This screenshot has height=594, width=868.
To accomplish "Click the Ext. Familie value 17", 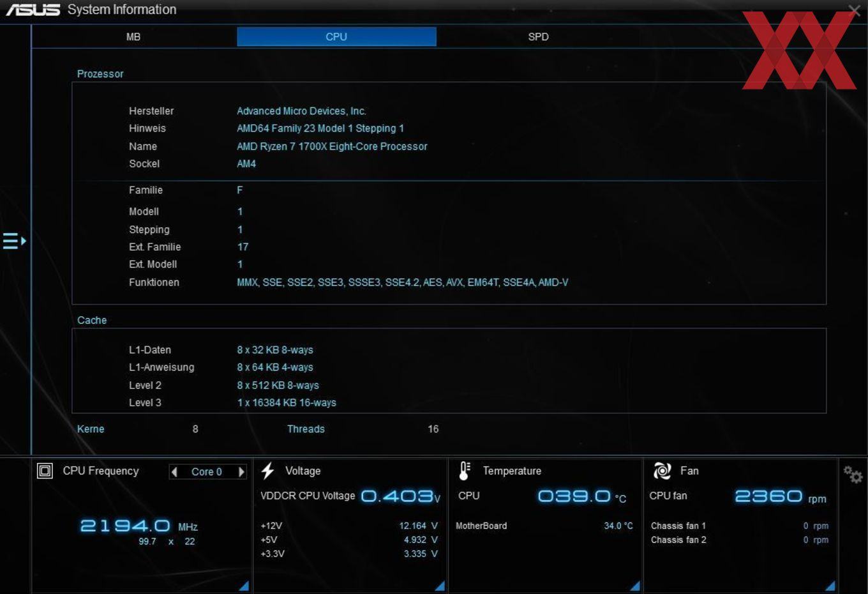I will coord(243,247).
